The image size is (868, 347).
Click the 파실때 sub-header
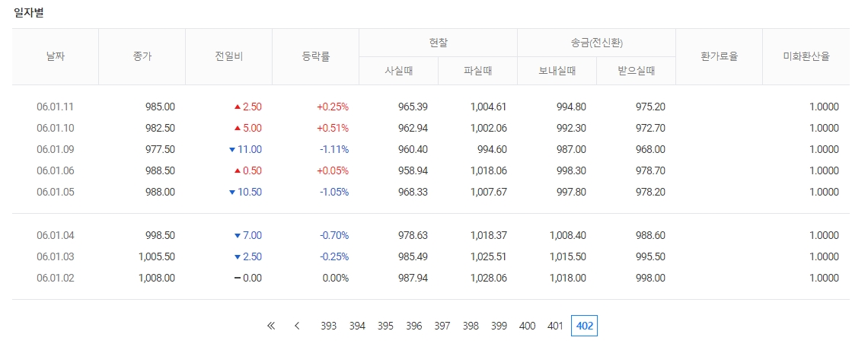coord(477,71)
